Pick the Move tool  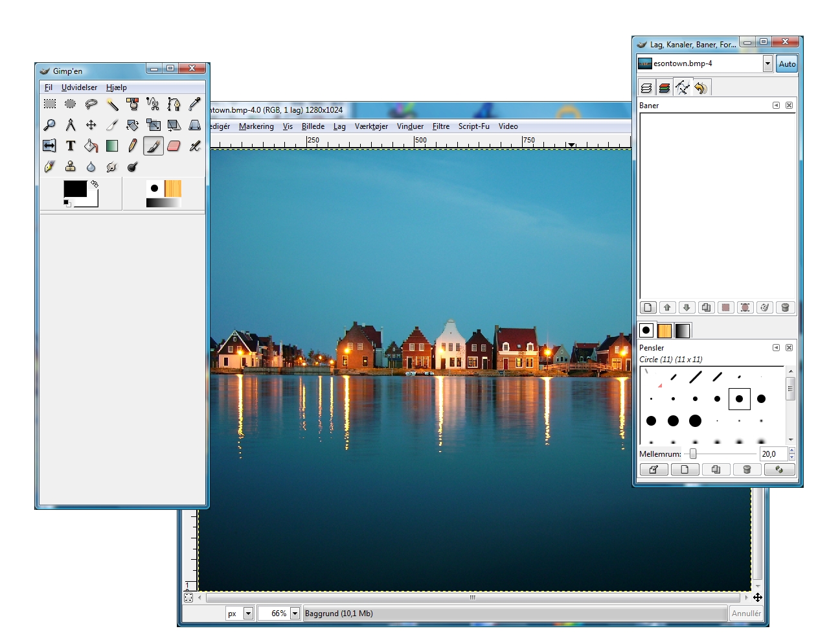(x=91, y=125)
